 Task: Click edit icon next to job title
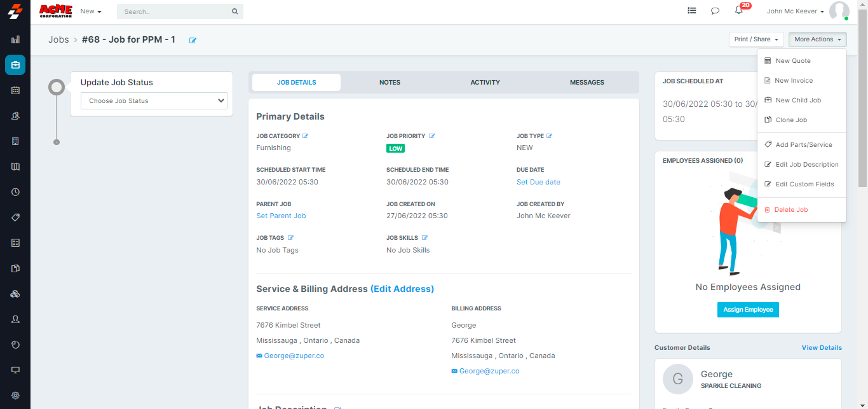pos(193,40)
